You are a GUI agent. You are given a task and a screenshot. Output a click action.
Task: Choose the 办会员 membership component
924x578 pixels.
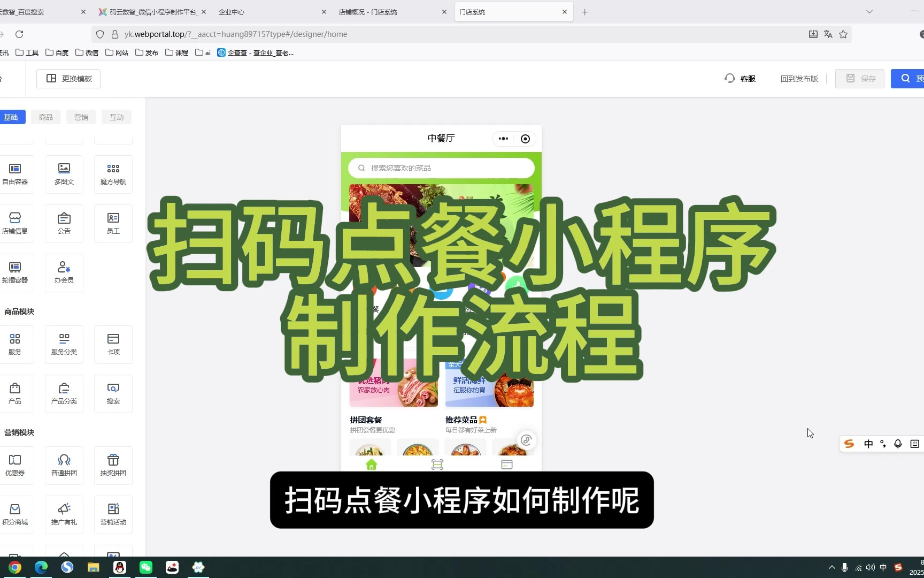coord(64,272)
